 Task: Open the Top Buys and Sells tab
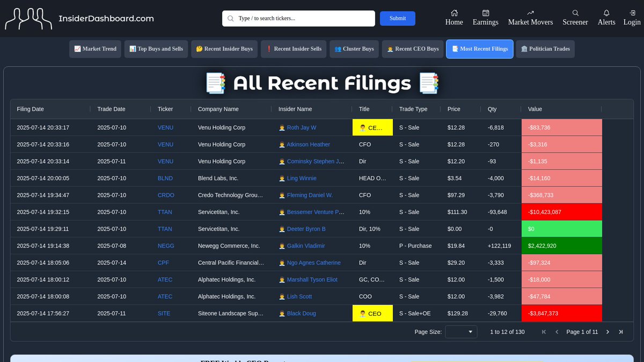[156, 49]
